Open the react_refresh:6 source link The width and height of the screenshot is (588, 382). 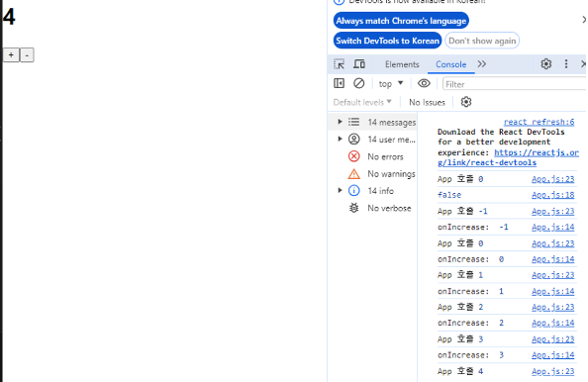tap(539, 122)
